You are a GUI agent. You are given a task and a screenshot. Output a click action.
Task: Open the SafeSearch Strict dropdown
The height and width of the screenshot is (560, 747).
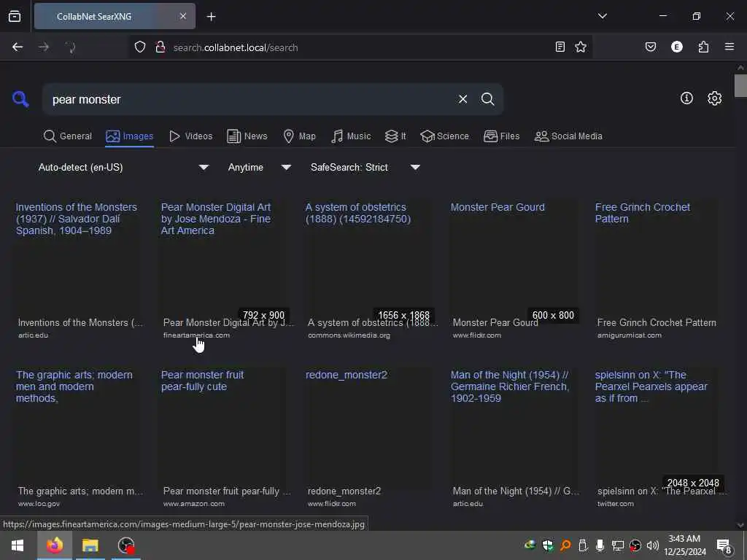[365, 167]
